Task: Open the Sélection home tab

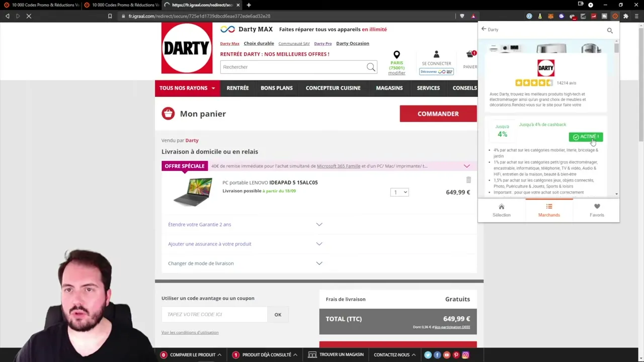Action: [501, 210]
